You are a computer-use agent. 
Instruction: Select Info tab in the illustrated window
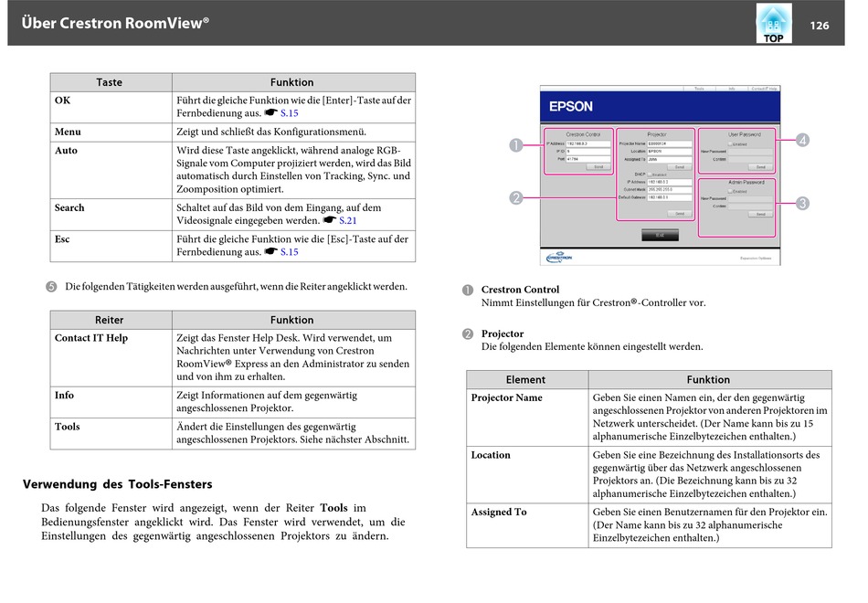pyautogui.click(x=731, y=89)
